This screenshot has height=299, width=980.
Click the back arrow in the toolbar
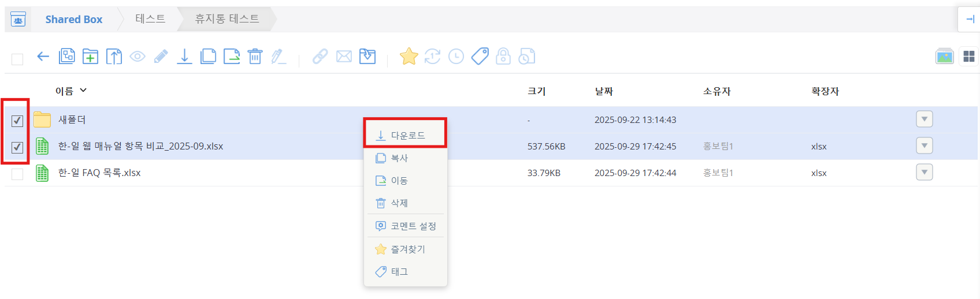tap(43, 57)
